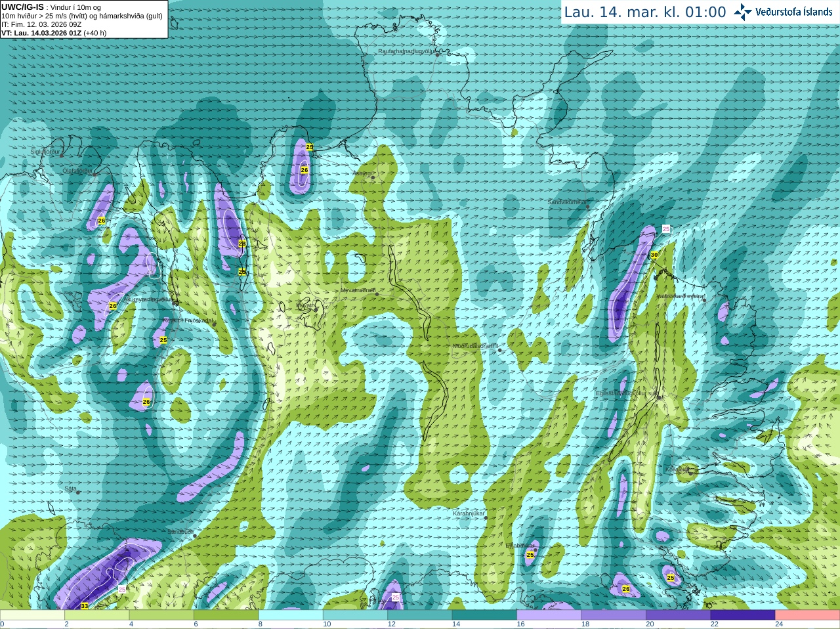Click the 6–8 m/s olive green scale swatch

[x=226, y=615]
